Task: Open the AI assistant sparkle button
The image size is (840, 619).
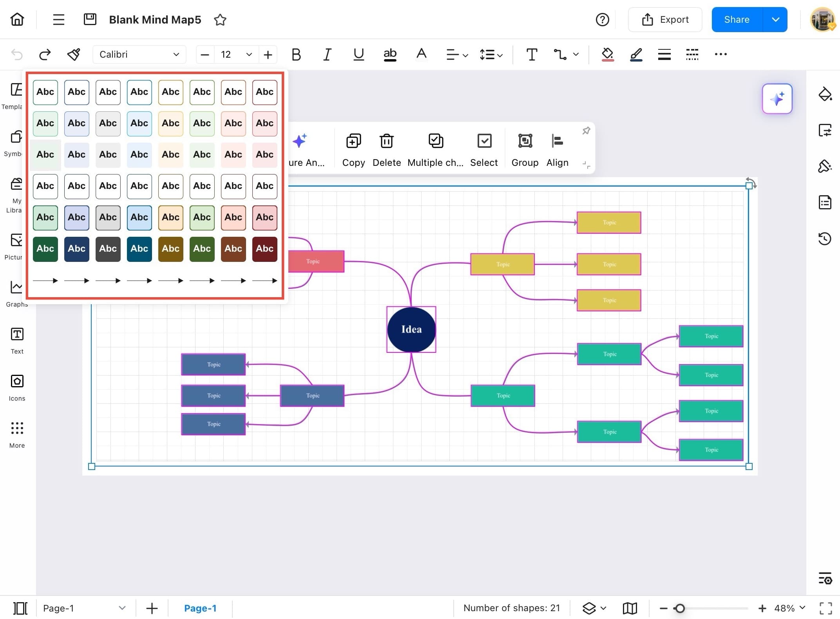Action: pos(777,99)
